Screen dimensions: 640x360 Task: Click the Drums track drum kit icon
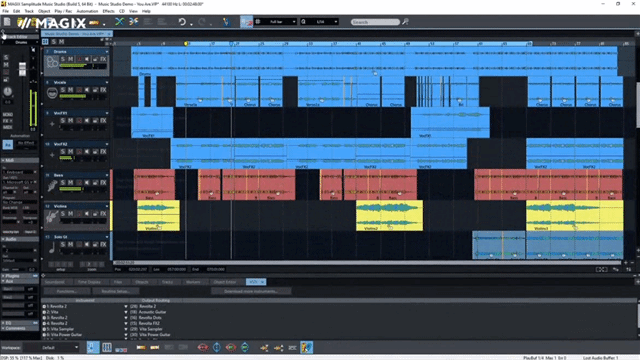(x=52, y=63)
